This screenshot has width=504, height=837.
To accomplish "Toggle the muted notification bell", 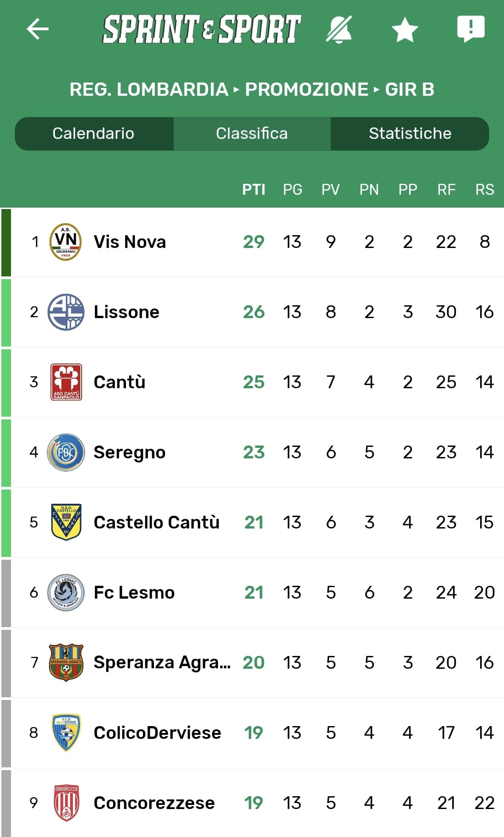I will 339,29.
